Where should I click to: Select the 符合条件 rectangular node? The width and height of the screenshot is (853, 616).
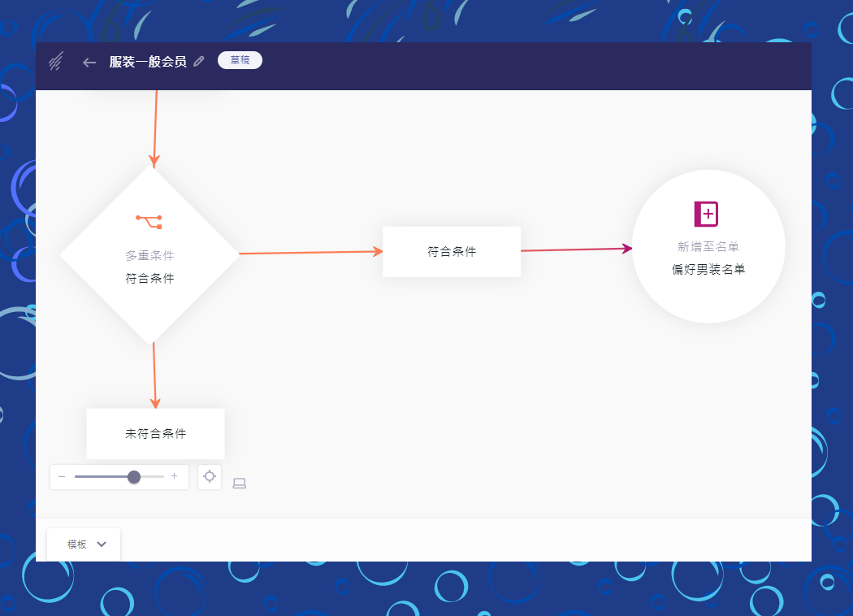tap(452, 252)
